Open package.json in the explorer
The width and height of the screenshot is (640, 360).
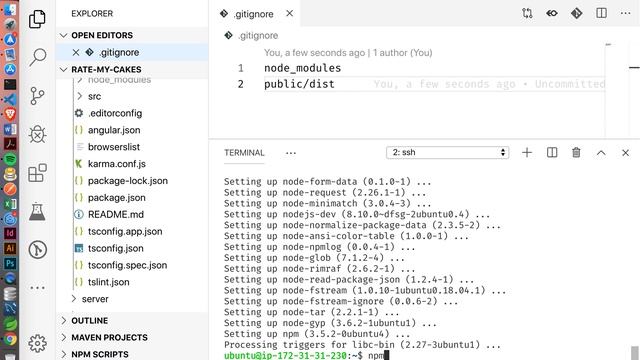(x=116, y=198)
